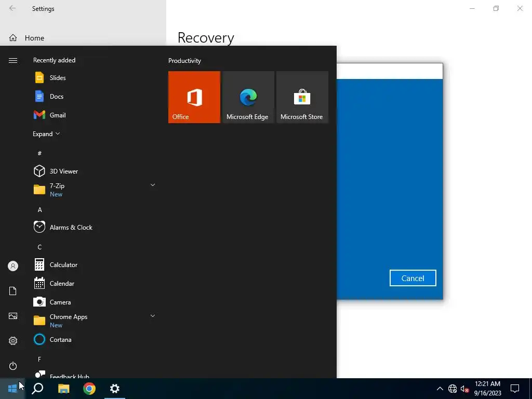The width and height of the screenshot is (532, 399).
Task: Launch Calculator from app list
Action: [x=95, y=264]
